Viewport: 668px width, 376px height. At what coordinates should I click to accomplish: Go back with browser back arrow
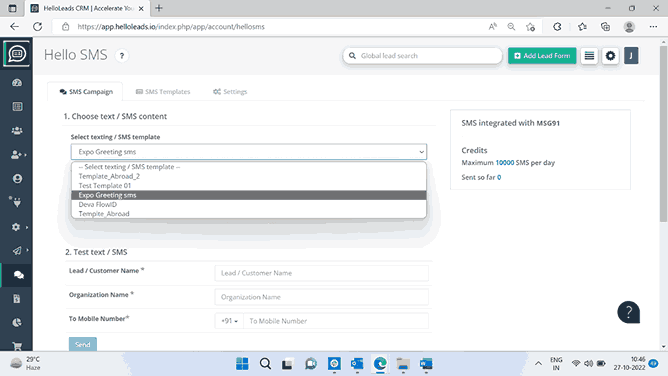click(14, 26)
